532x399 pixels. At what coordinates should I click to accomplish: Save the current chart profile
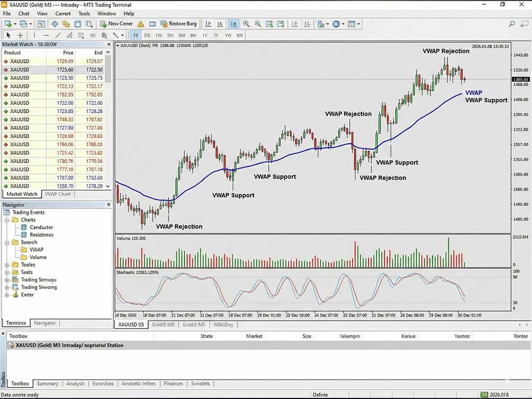tap(77, 24)
